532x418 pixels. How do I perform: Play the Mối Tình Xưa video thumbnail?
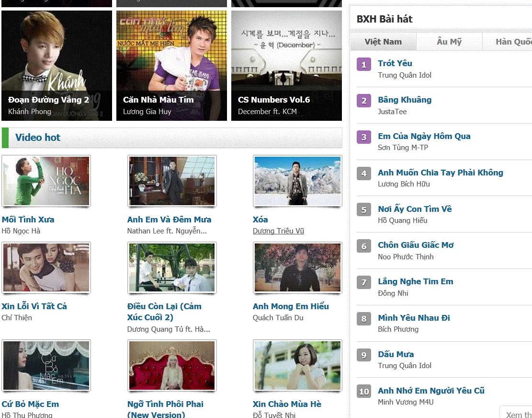[x=46, y=181]
